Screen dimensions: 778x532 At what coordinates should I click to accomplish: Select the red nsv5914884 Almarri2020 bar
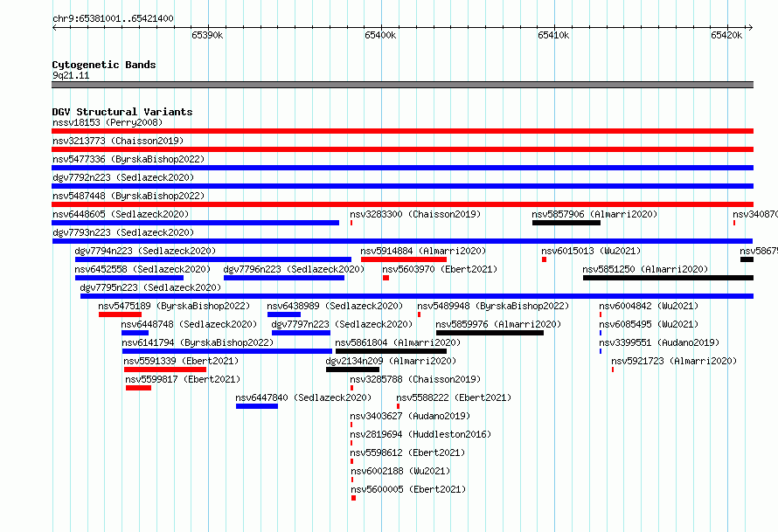(404, 259)
